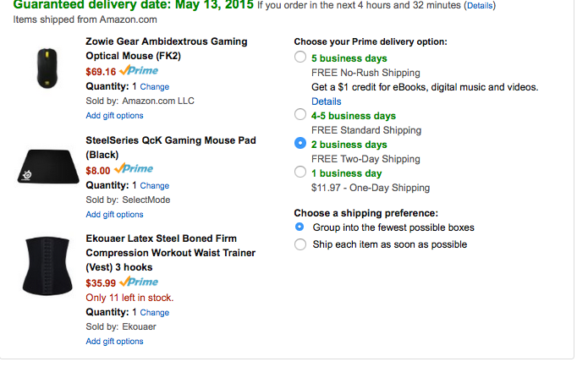The height and width of the screenshot is (367, 588).
Task: Click Prime badge next to $35.99 price
Action: pos(139,282)
